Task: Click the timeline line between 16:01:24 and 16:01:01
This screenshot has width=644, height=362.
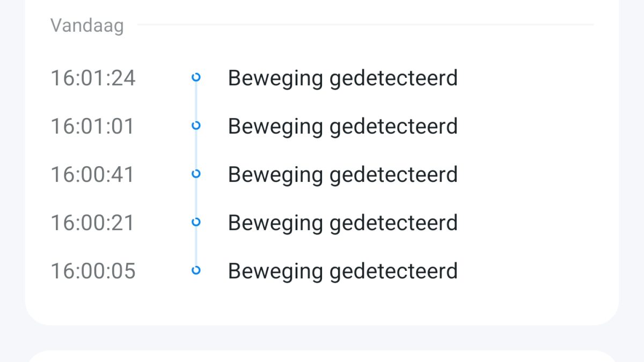Action: 196,101
